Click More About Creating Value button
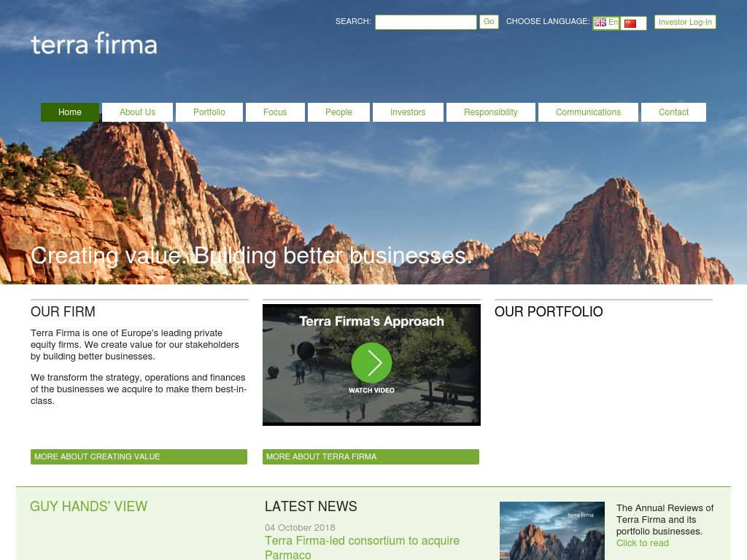This screenshot has height=560, width=747. coord(139,456)
